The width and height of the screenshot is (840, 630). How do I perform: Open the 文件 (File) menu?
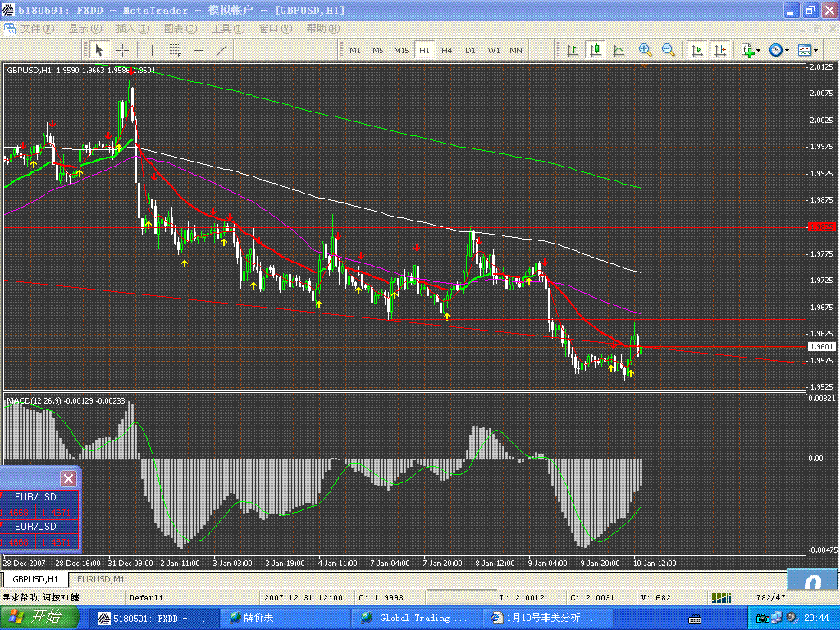(x=38, y=29)
